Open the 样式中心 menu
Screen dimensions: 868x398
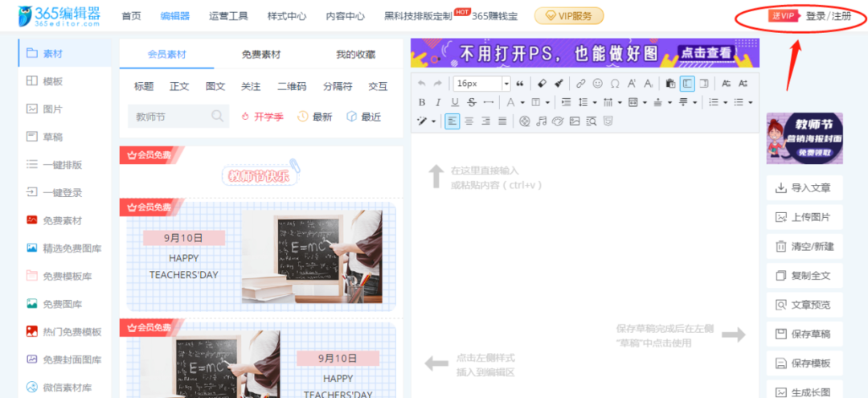[x=287, y=16]
